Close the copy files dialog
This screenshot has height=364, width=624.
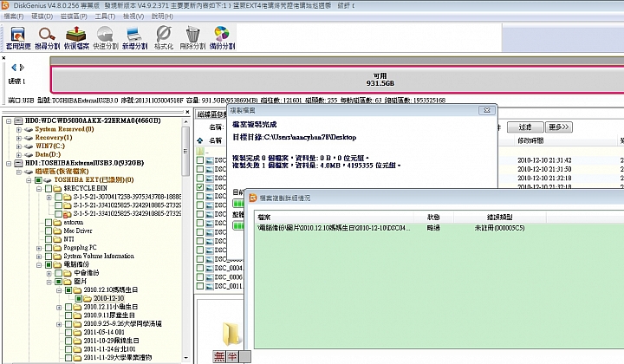486,110
